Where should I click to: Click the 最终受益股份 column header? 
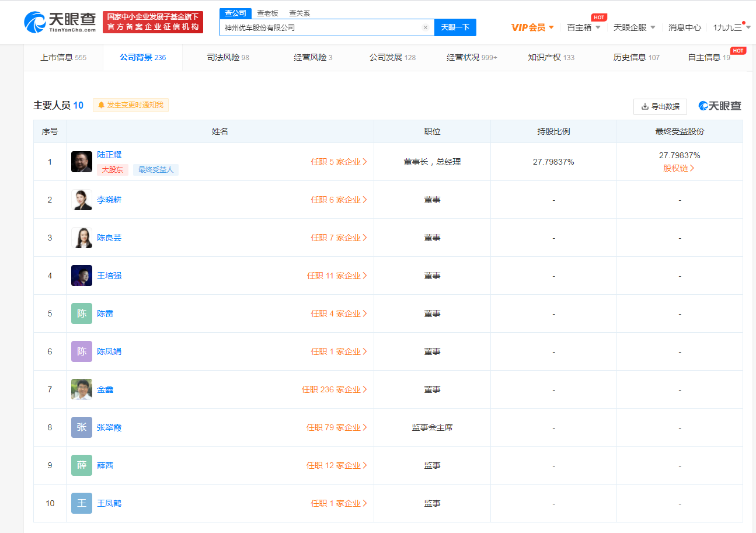[680, 131]
